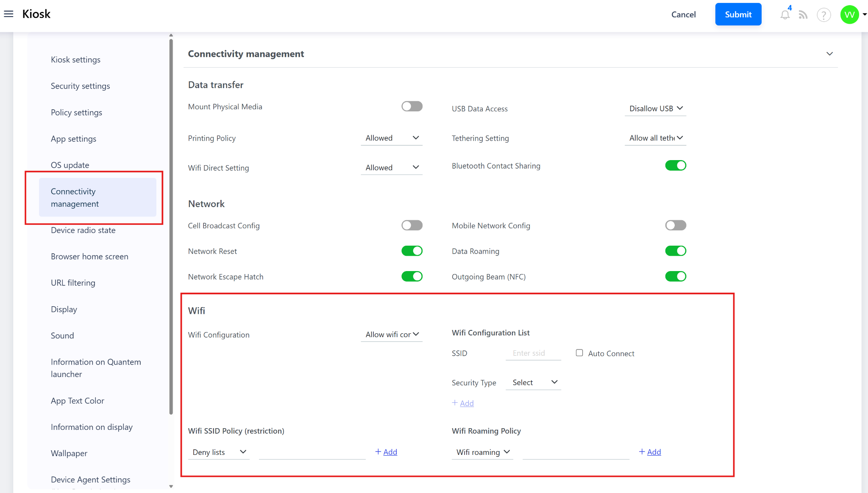Click Add link for Wifi Roaming Policy
The image size is (868, 493).
point(650,452)
